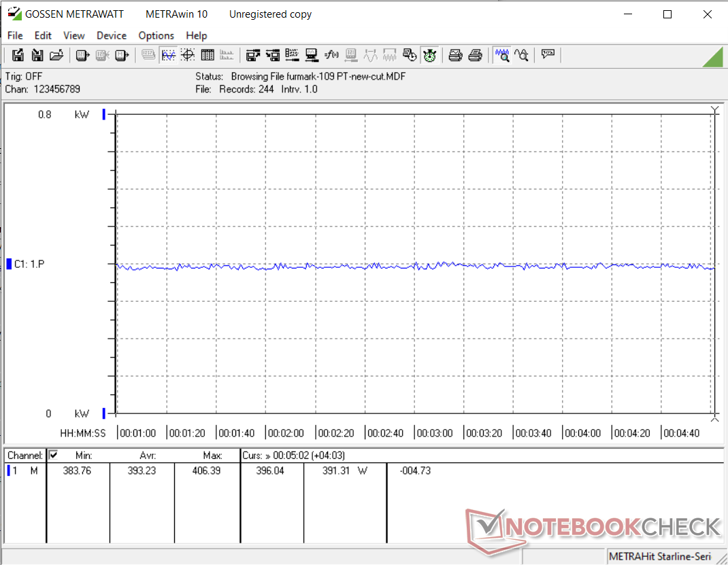Click the 'Trig: OFF' status text
728x565 pixels.
point(24,77)
